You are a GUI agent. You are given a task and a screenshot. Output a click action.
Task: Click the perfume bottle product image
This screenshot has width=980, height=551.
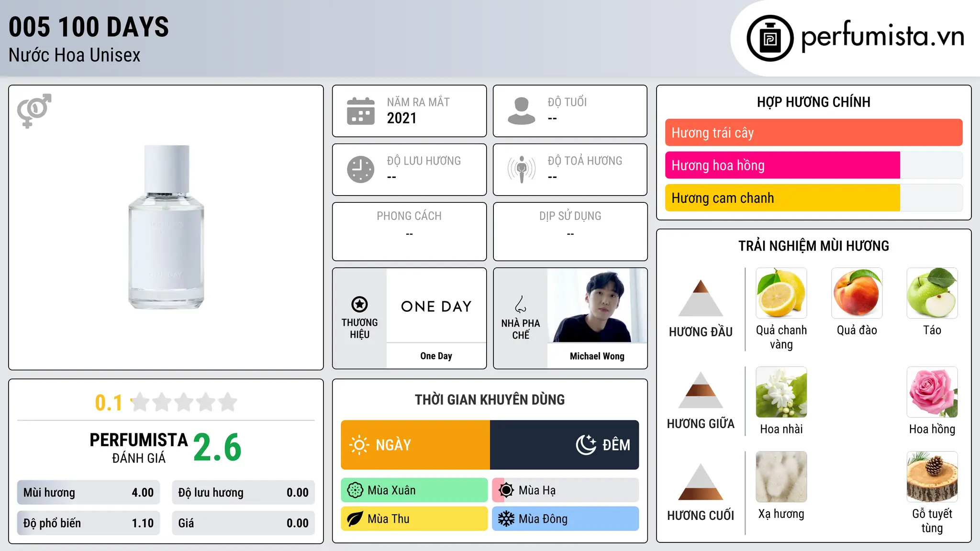point(166,227)
